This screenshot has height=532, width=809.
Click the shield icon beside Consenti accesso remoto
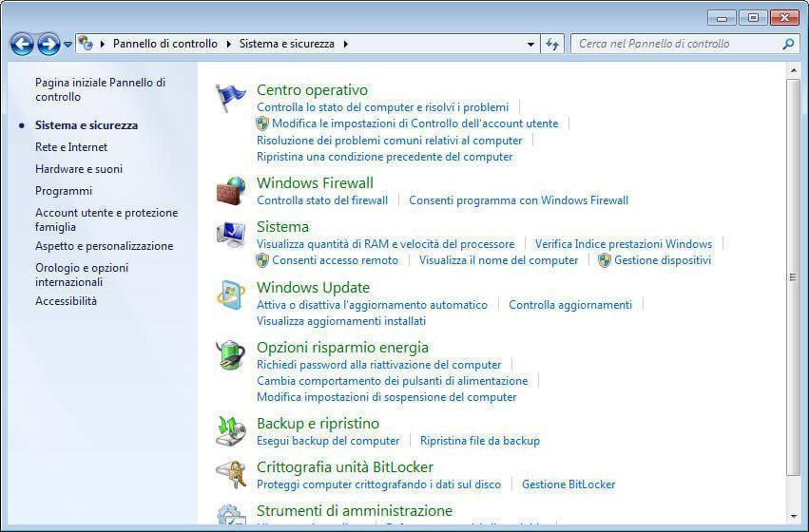pyautogui.click(x=262, y=260)
